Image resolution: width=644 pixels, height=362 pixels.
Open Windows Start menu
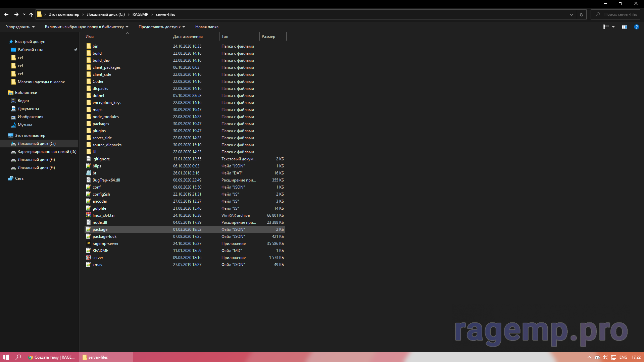(x=6, y=357)
